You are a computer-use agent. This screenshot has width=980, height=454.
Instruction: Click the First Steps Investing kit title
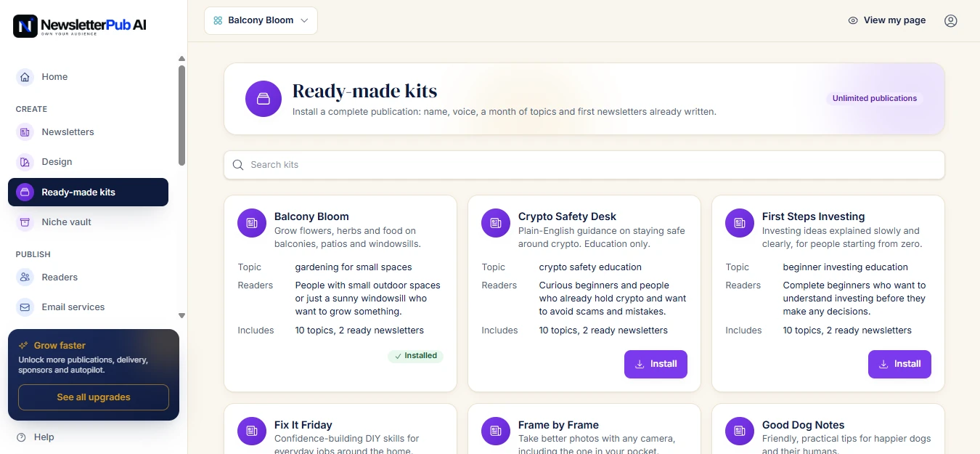tap(813, 216)
